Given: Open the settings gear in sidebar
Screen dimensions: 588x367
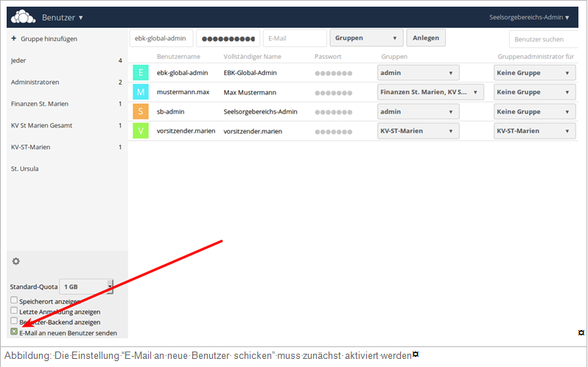Looking at the screenshot, I should click(x=16, y=261).
